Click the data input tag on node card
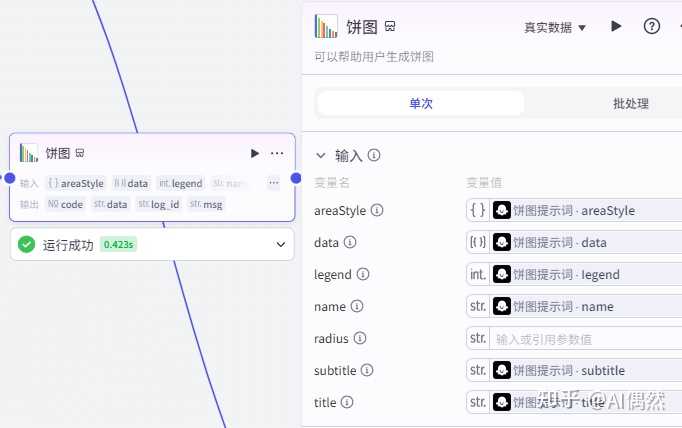This screenshot has width=682, height=428. (x=131, y=183)
